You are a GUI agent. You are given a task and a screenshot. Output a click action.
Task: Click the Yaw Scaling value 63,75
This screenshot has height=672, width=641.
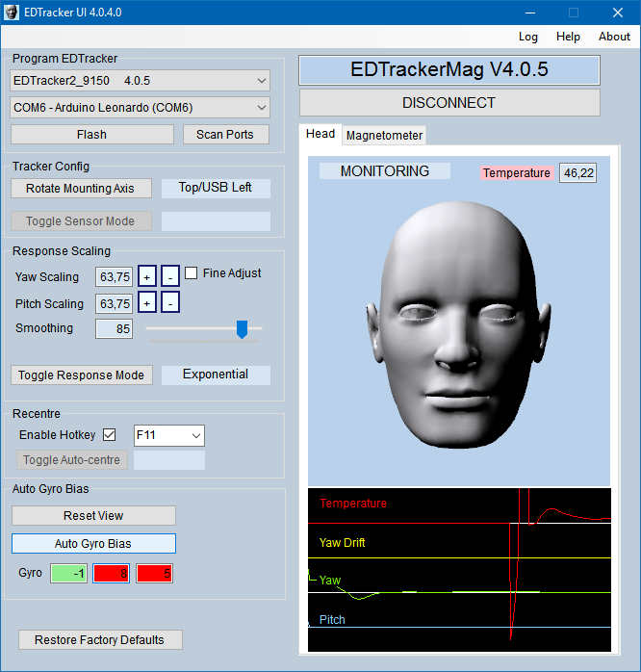[x=114, y=277]
